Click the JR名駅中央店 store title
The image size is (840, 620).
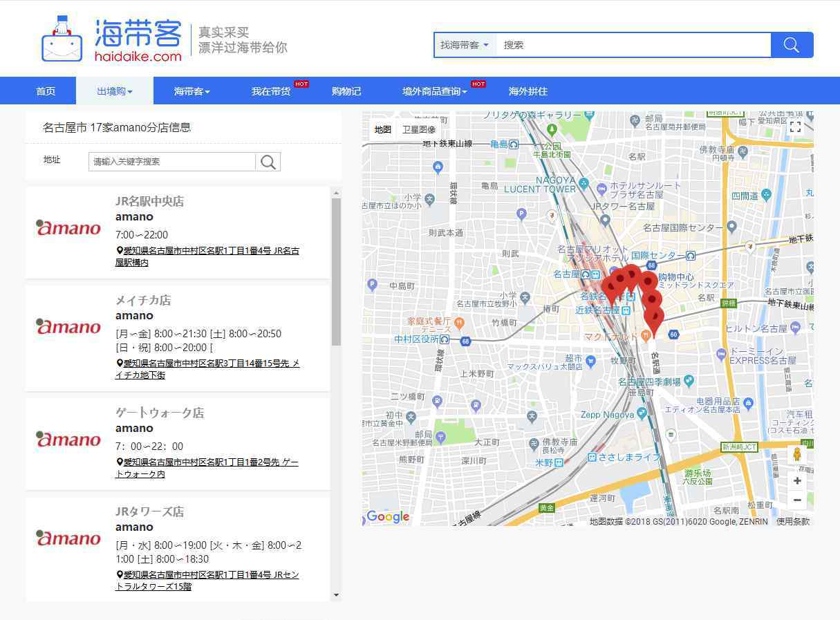click(x=149, y=202)
